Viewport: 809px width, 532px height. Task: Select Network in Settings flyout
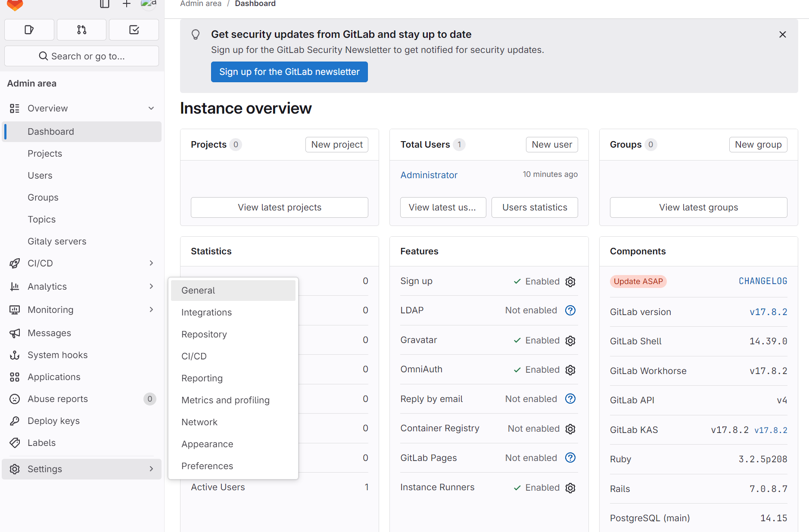point(233,422)
